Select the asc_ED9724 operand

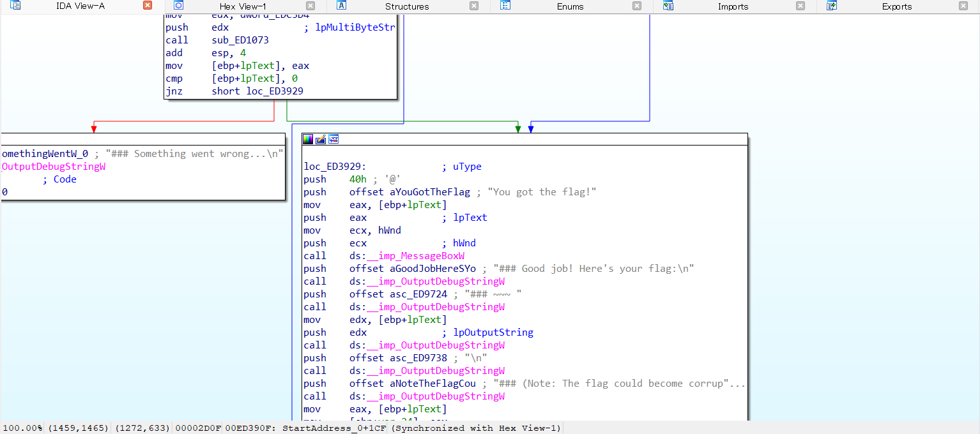pyautogui.click(x=418, y=294)
